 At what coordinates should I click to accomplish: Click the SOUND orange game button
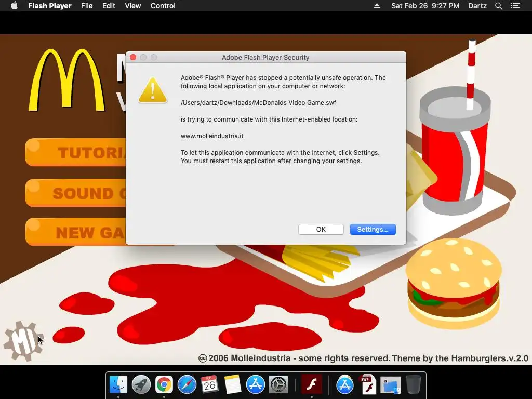coord(76,193)
